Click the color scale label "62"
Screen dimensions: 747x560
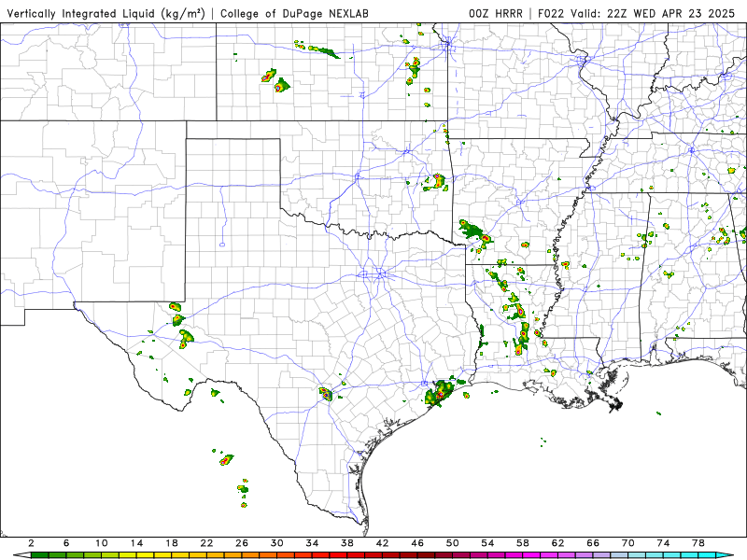click(x=557, y=543)
